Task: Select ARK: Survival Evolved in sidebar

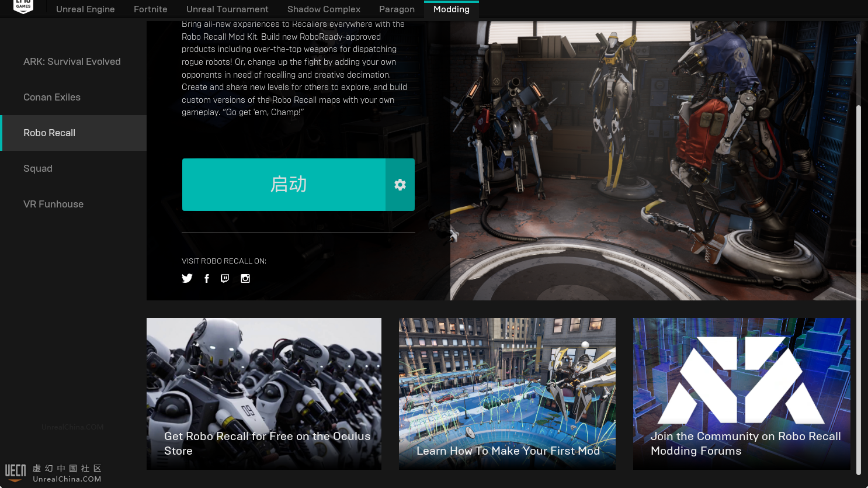Action: click(x=73, y=61)
